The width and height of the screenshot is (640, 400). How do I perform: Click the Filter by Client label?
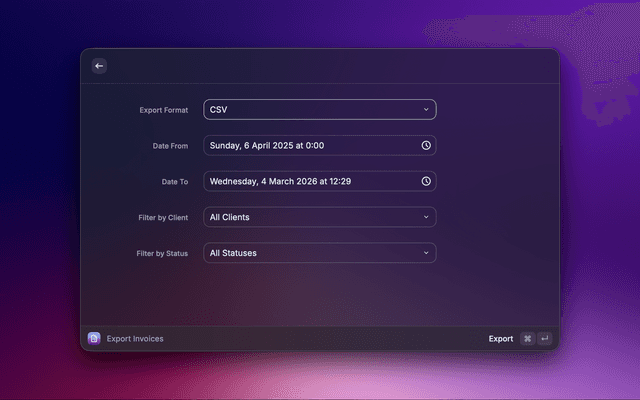tap(162, 217)
